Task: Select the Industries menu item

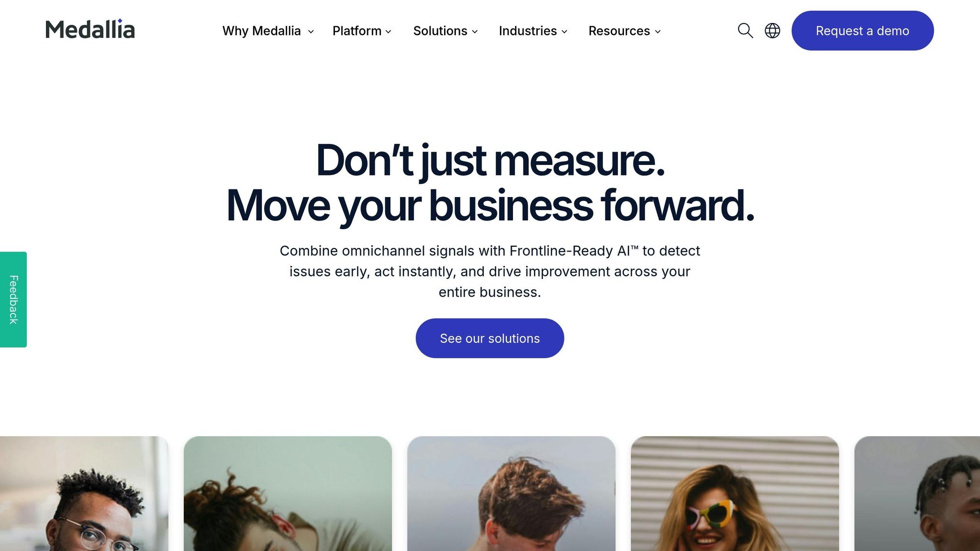Action: (x=528, y=31)
